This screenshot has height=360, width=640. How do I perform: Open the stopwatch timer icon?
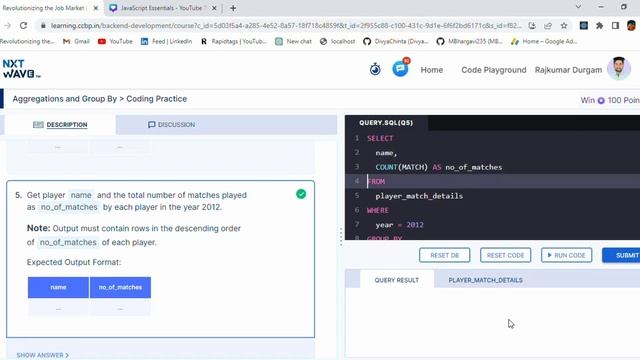[375, 69]
